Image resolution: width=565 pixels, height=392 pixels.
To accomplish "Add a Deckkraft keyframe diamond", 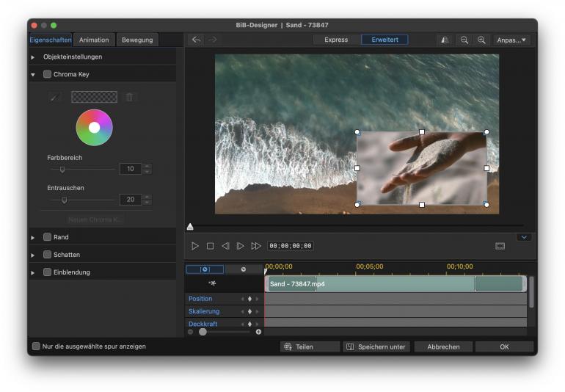I will [249, 324].
